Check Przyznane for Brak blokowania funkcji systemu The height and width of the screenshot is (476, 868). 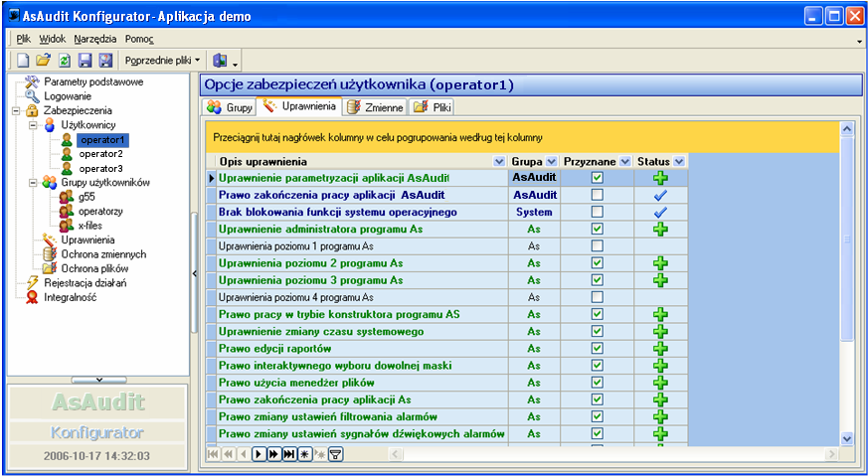click(x=597, y=212)
